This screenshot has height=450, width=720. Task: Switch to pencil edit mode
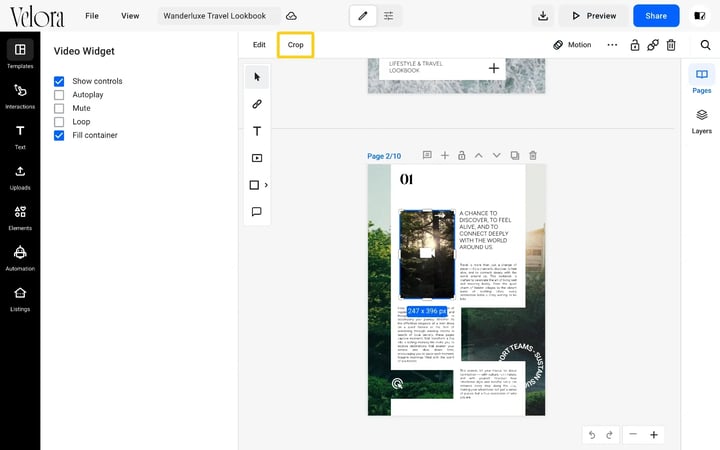pos(363,16)
